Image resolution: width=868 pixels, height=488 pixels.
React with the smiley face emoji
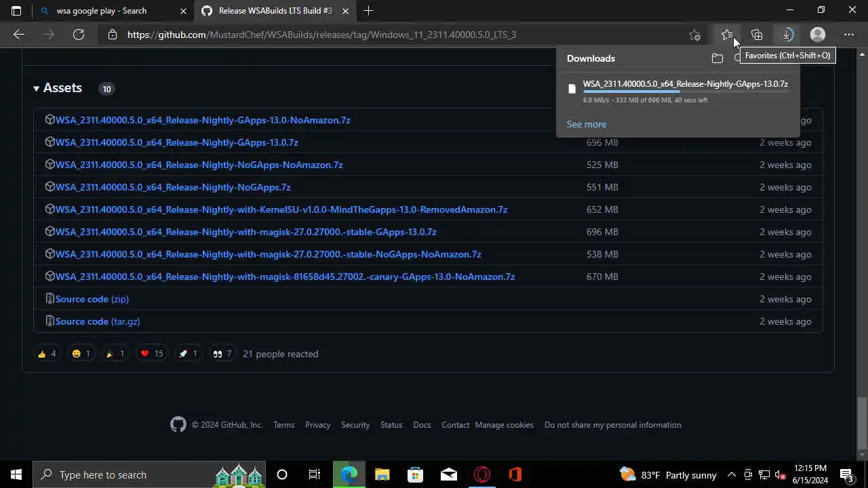81,354
